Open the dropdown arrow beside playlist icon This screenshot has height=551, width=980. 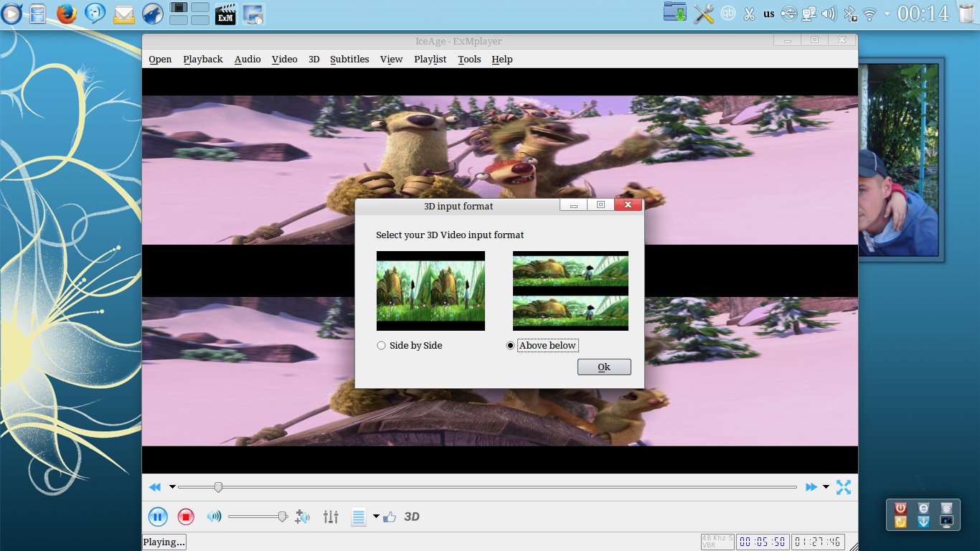pyautogui.click(x=376, y=517)
